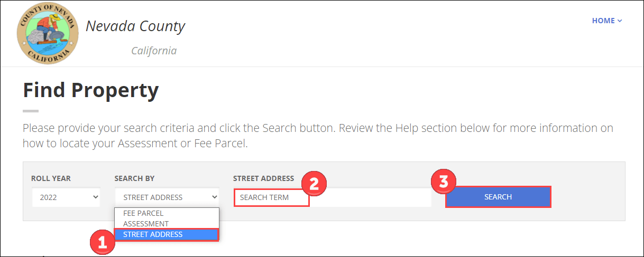Click the blue SEARCH button

(498, 197)
